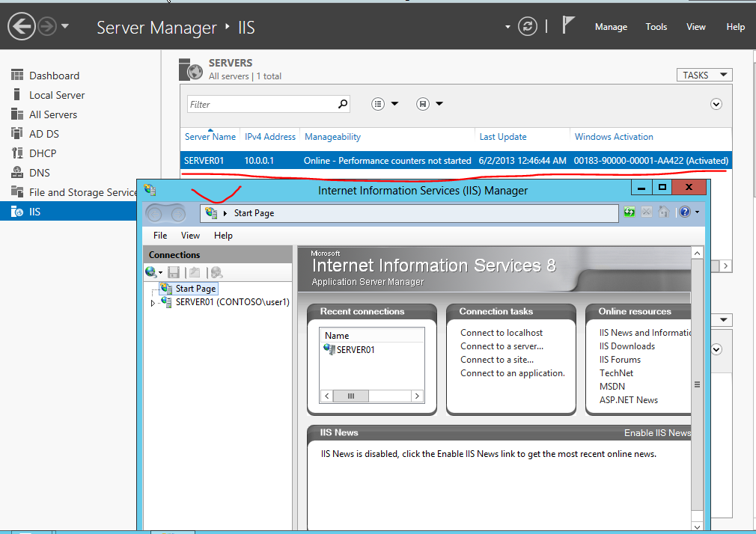
Task: Click the Up folder icon in Connections
Action: (x=195, y=272)
